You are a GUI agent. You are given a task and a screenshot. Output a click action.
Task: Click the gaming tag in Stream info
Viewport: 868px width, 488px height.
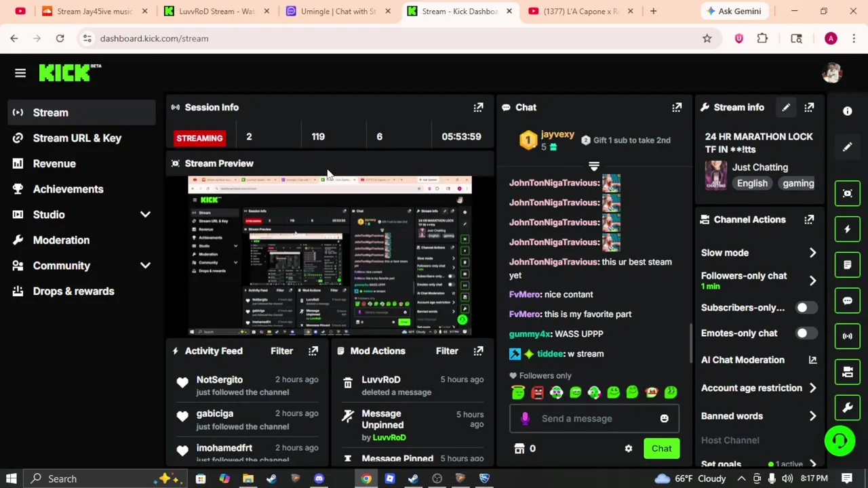(x=798, y=184)
